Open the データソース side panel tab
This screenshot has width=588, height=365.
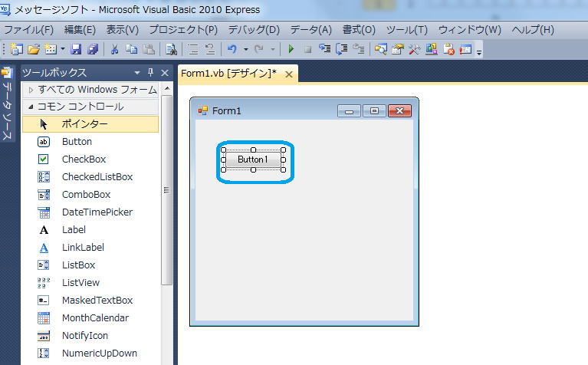8,104
